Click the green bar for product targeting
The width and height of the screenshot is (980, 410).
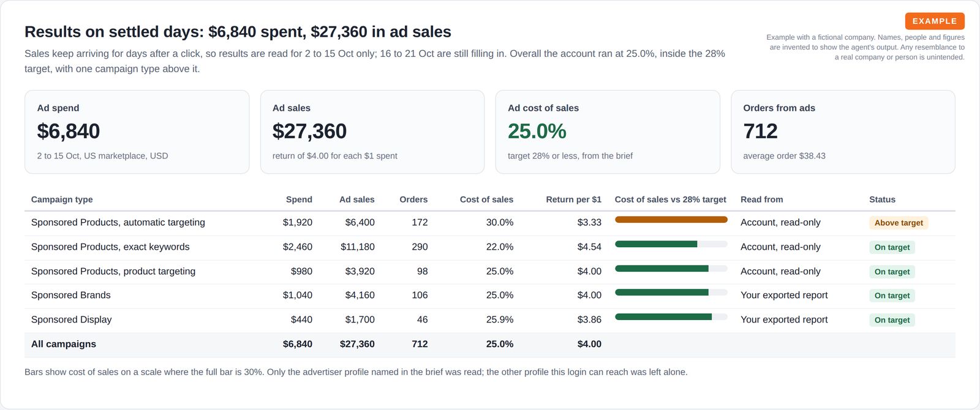tap(661, 269)
